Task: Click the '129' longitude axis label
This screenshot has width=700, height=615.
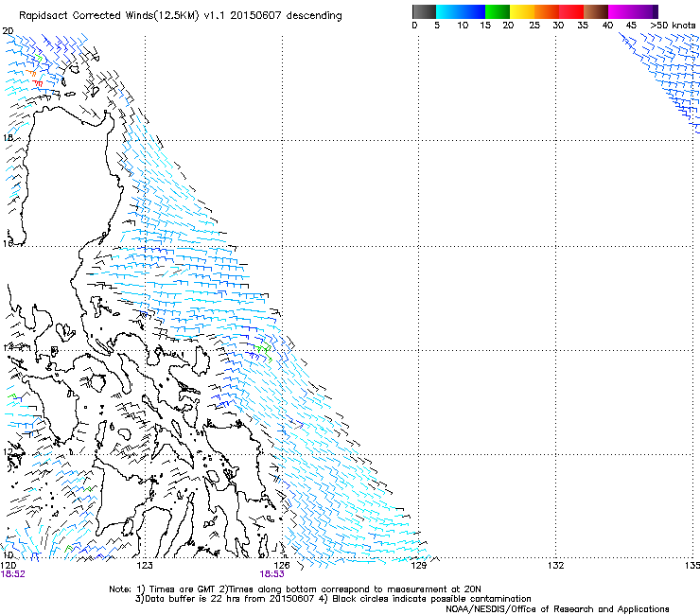Action: (418, 566)
